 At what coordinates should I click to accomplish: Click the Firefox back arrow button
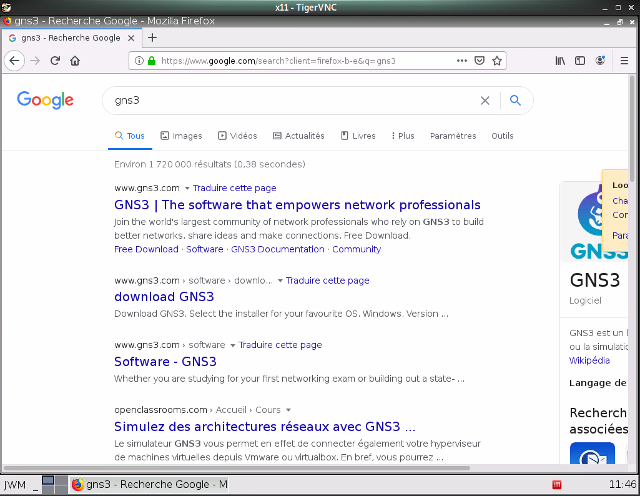[14, 61]
